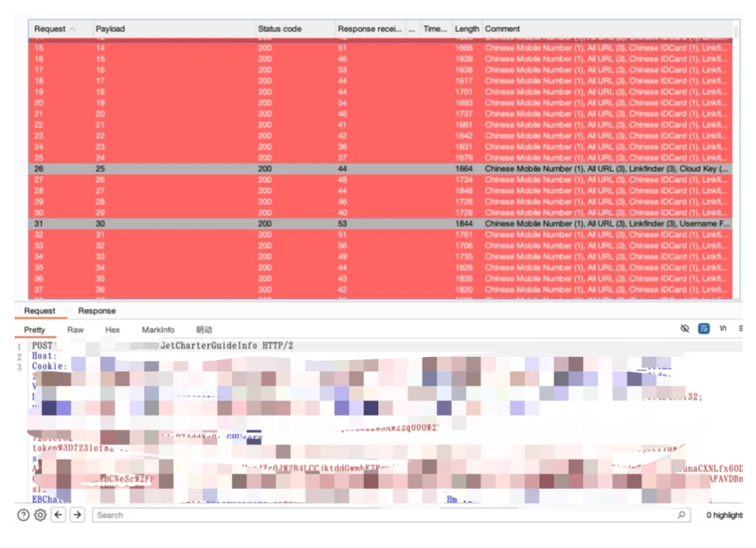The width and height of the screenshot is (756, 548).
Task: Switch to the Response tab
Action: tap(96, 311)
